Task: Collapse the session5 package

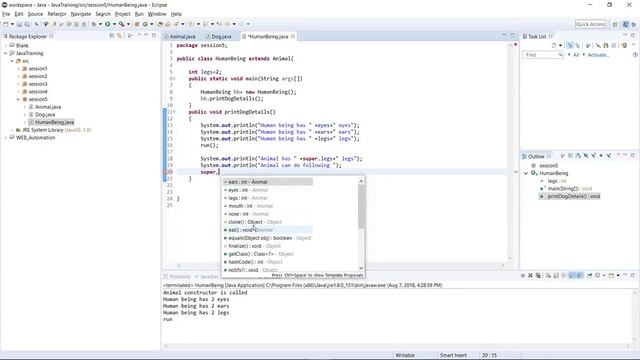Action: click(18, 99)
